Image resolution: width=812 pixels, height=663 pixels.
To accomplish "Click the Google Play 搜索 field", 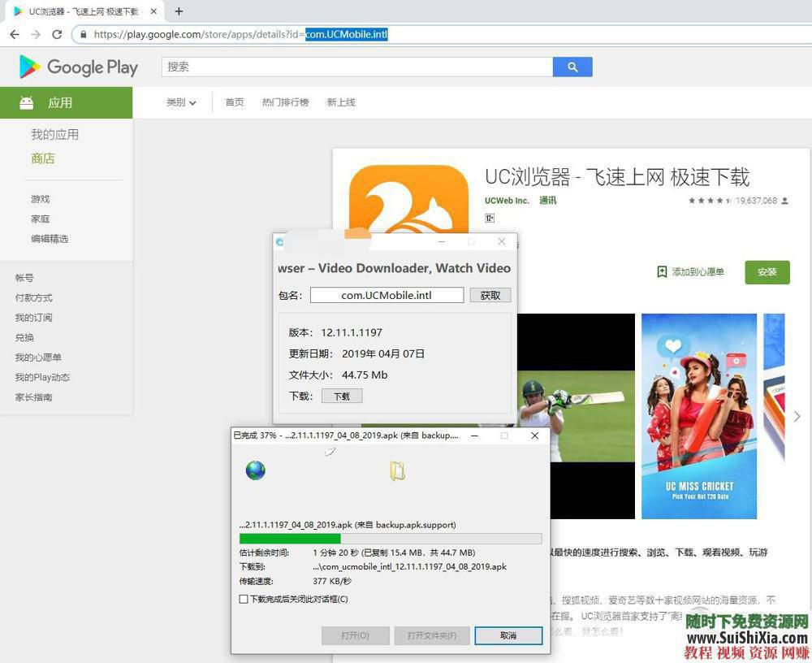I will point(357,67).
